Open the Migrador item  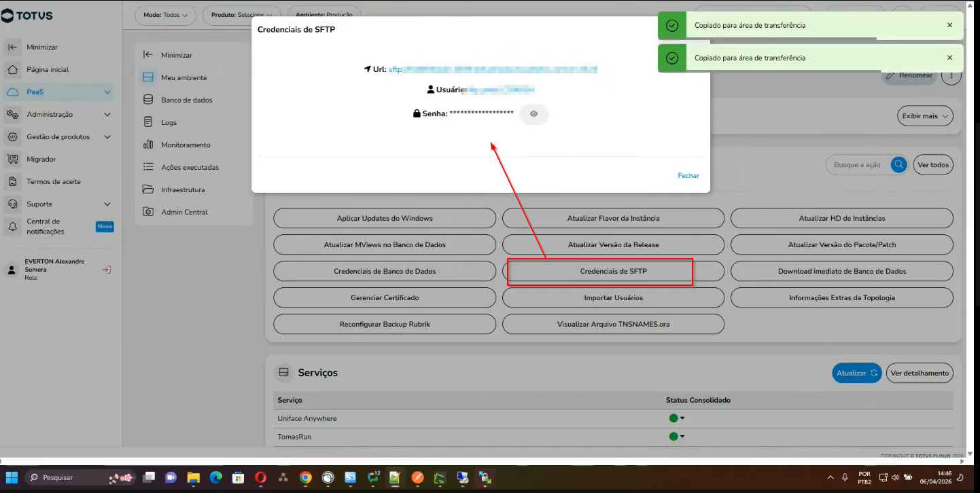click(x=41, y=159)
